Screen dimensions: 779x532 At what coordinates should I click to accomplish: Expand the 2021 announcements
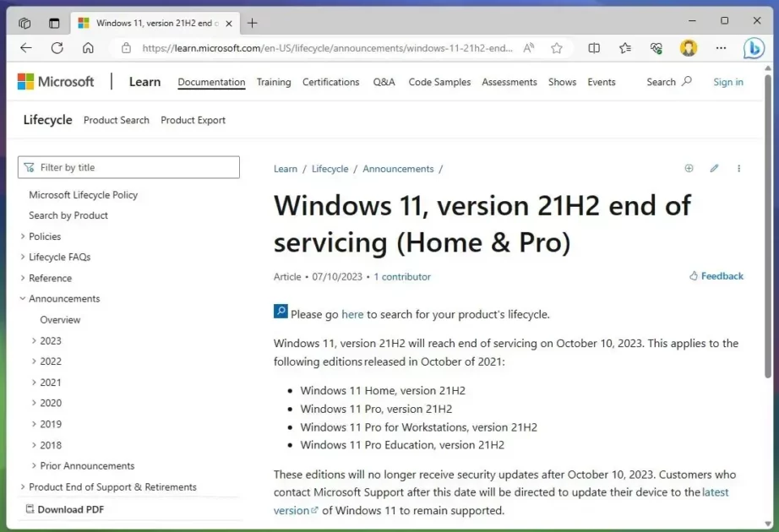tap(34, 383)
